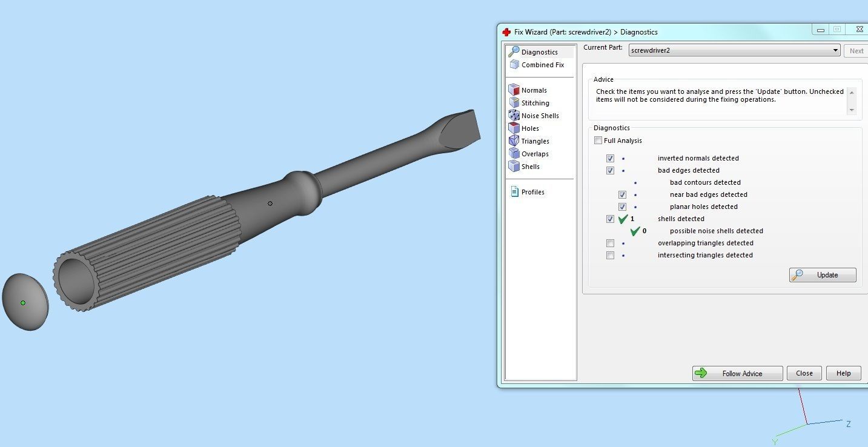The width and height of the screenshot is (868, 447).
Task: Click the Help button
Action: point(843,373)
